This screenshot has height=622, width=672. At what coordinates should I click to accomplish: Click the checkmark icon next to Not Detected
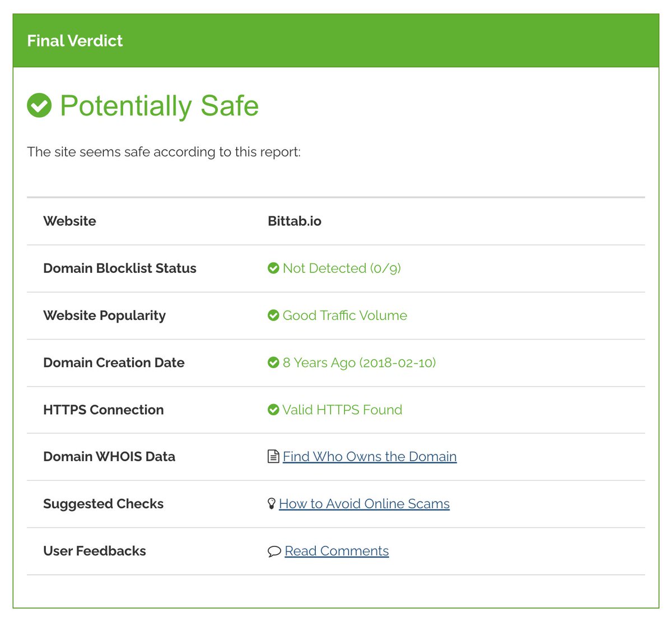273,268
